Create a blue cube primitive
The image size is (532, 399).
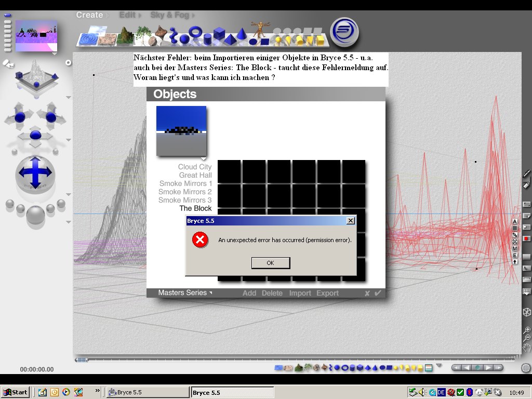coord(219,33)
